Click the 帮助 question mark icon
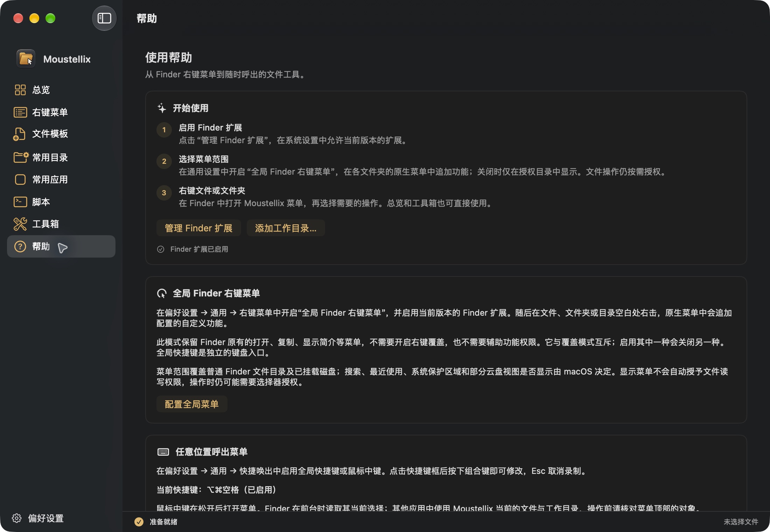 (x=20, y=246)
